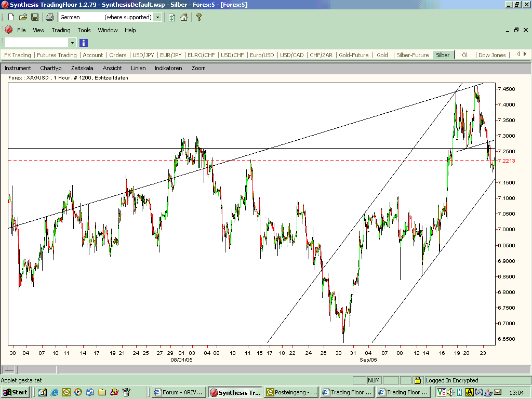Switch to first Trading Floor taskbar window

click(x=347, y=392)
